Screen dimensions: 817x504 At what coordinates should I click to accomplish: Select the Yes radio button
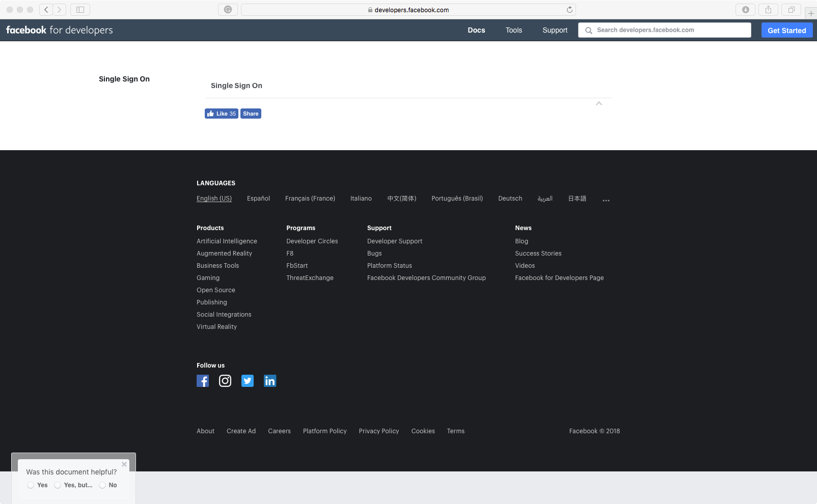point(31,485)
